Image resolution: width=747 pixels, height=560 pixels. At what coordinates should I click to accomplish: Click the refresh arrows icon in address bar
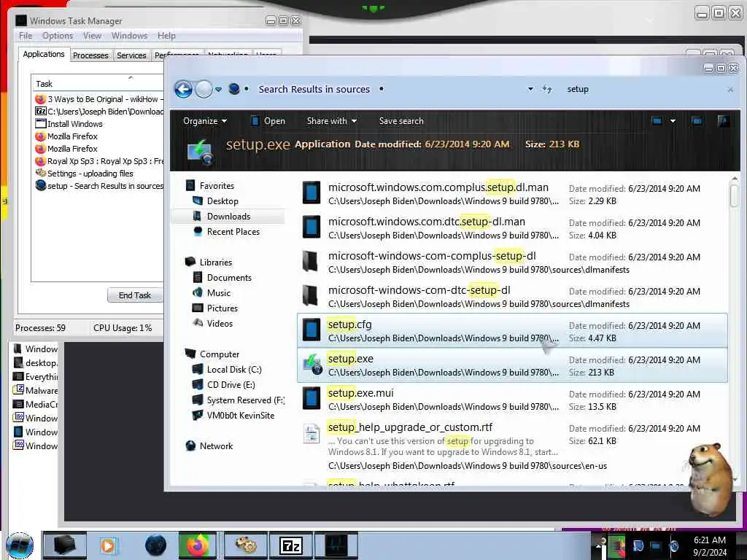tap(547, 89)
